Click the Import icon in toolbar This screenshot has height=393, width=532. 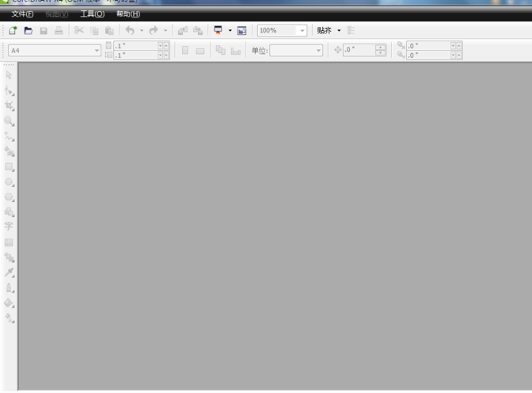183,31
